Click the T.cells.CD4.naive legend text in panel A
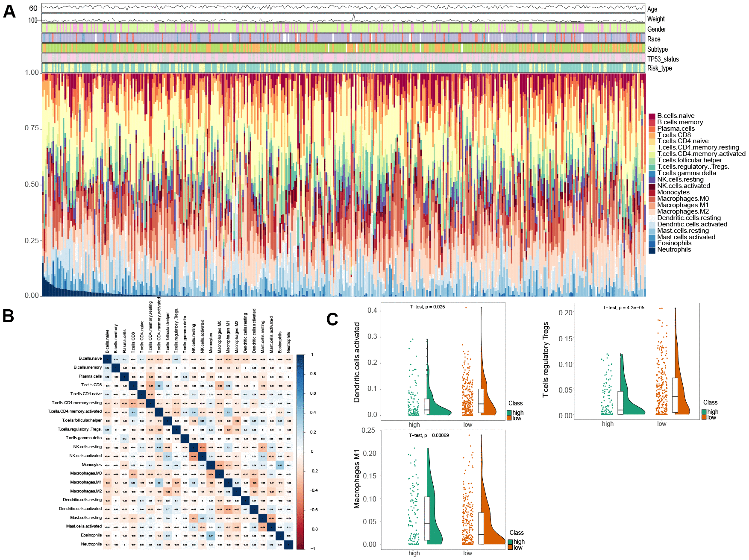Viewport: 749px width, 560px height. tap(683, 141)
